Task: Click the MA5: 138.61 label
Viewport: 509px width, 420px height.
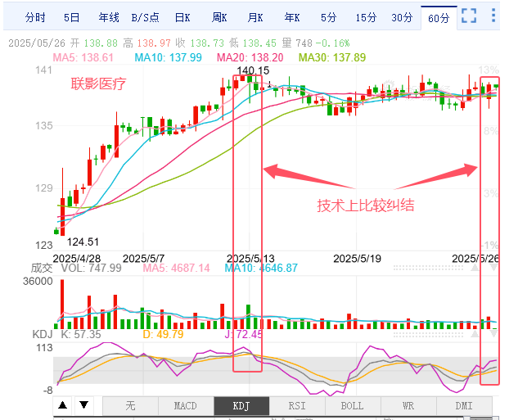Action: click(83, 58)
